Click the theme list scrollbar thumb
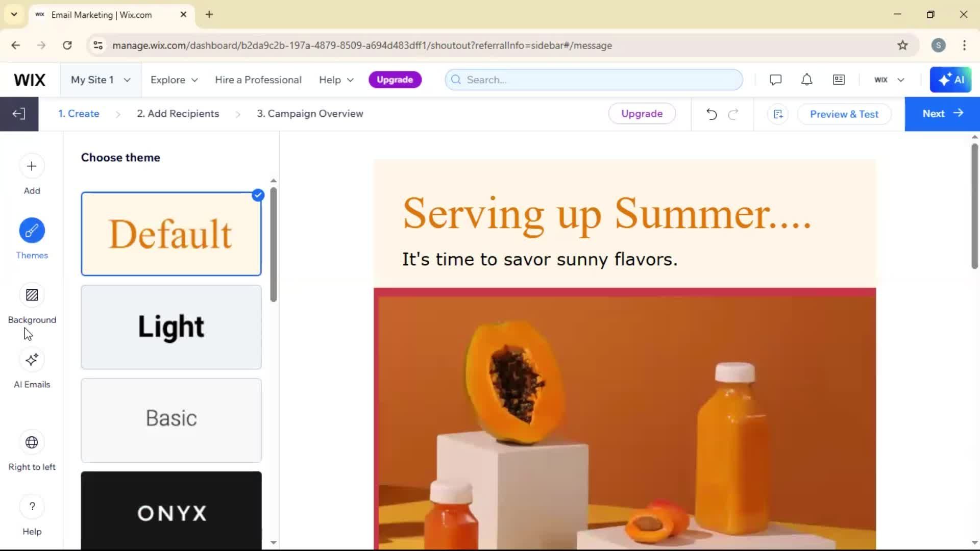This screenshot has height=551, width=980. [274, 244]
